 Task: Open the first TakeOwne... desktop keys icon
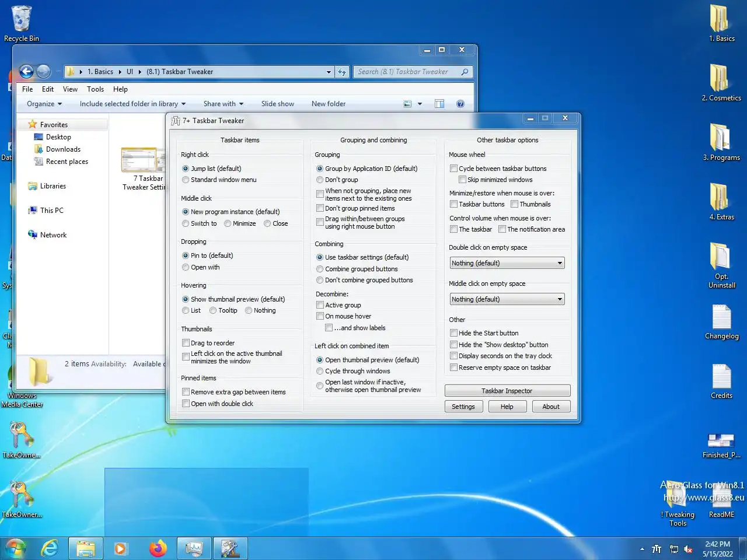tap(22, 440)
